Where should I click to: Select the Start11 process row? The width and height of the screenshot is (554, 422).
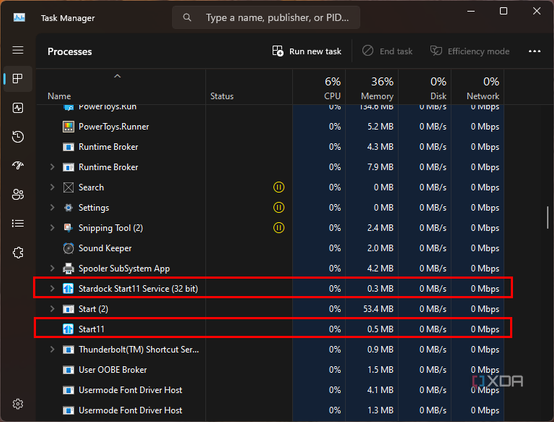pos(270,329)
